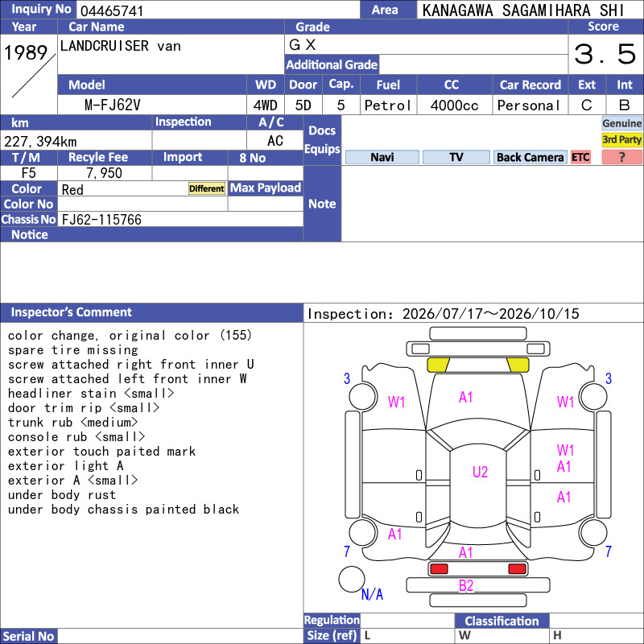Click chassis number FJ62-115766

101,220
